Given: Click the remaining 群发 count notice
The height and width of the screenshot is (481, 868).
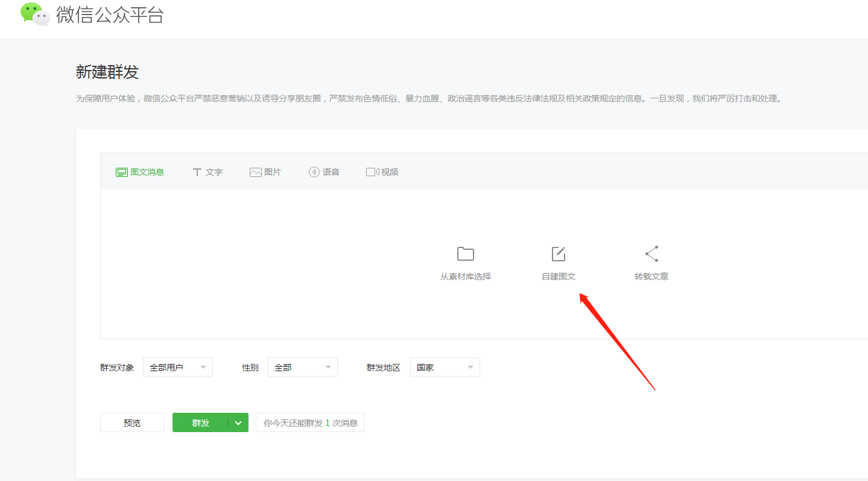Looking at the screenshot, I should (311, 423).
